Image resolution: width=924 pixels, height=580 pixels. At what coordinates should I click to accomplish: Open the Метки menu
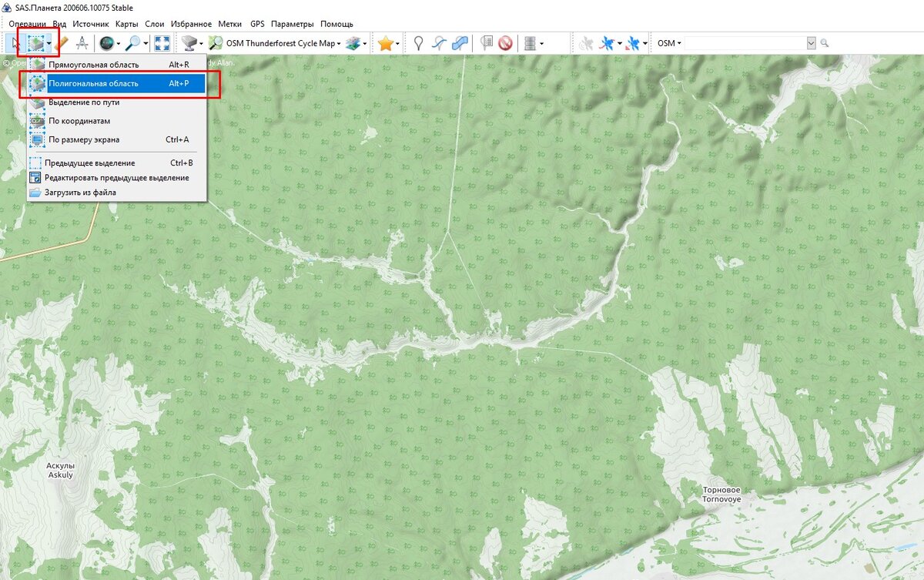tap(229, 24)
